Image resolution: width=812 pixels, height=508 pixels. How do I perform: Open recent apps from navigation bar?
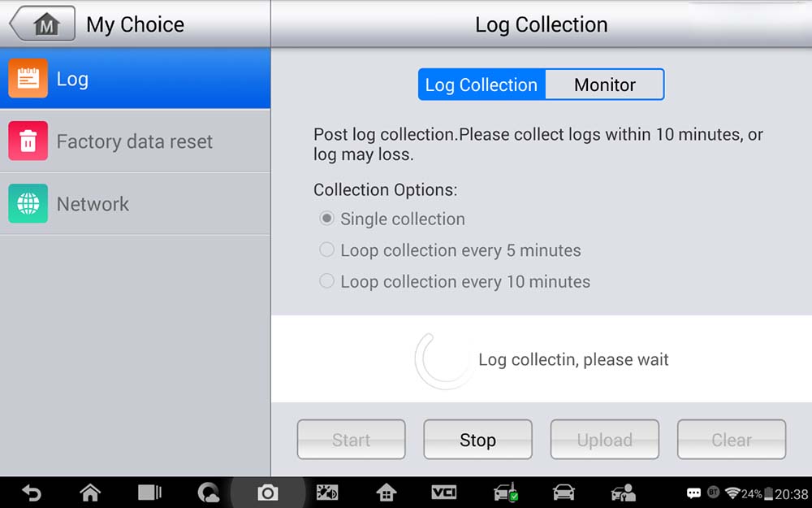pyautogui.click(x=149, y=493)
